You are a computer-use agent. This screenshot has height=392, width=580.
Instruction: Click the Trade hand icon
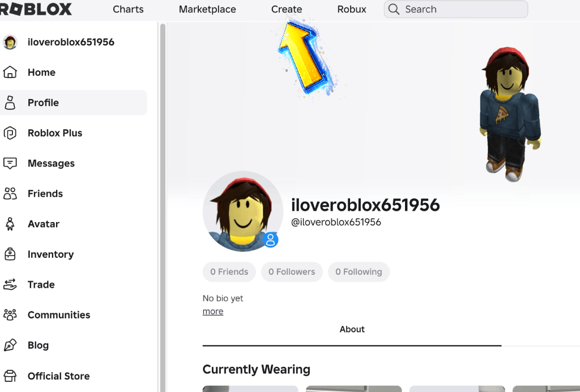click(10, 284)
